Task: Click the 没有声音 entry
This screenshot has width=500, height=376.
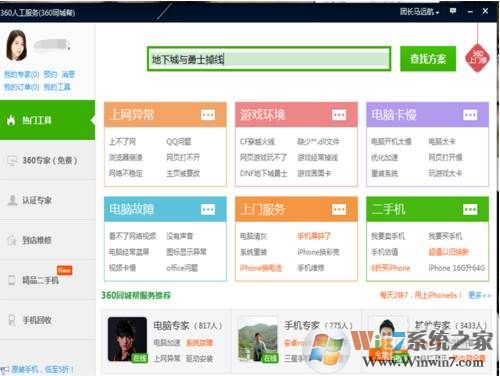Action: [x=180, y=236]
